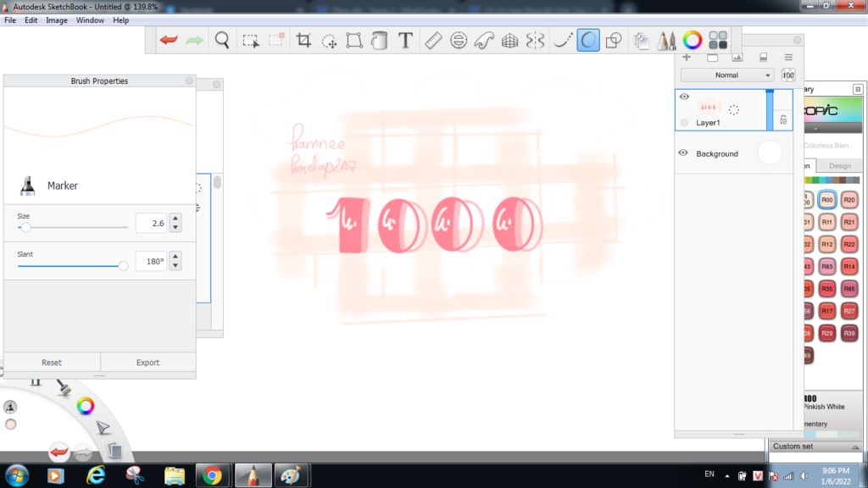Open the Ruler guide tool
Image resolution: width=868 pixels, height=488 pixels.
pyautogui.click(x=433, y=41)
